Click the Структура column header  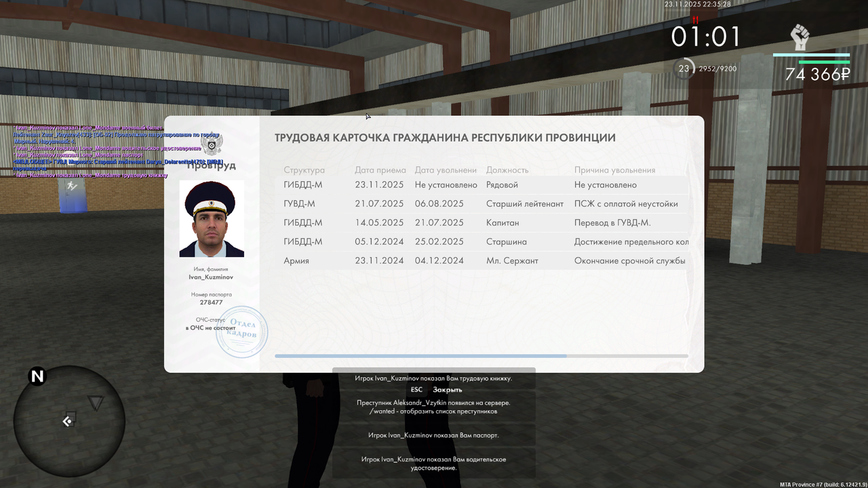[x=304, y=170]
